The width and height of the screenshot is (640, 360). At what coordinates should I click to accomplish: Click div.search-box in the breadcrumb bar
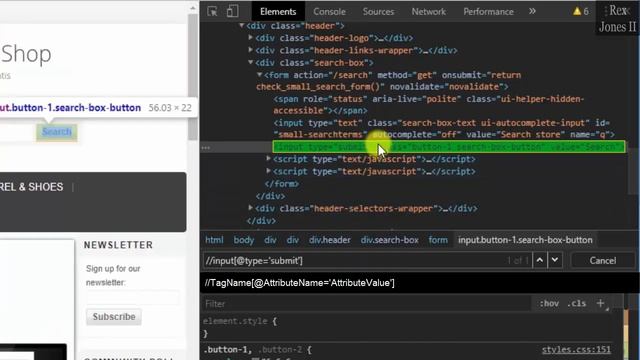tap(389, 240)
